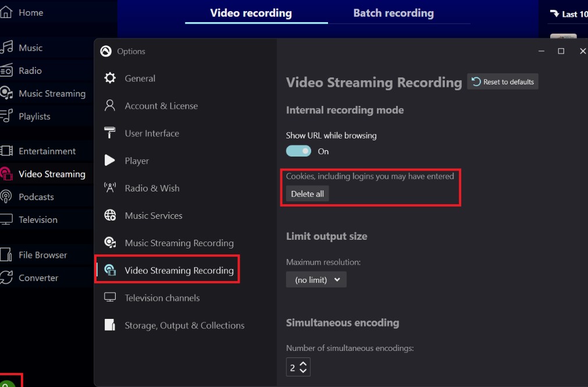Image resolution: width=588 pixels, height=387 pixels.
Task: Maximize the Options window
Action: tap(561, 51)
